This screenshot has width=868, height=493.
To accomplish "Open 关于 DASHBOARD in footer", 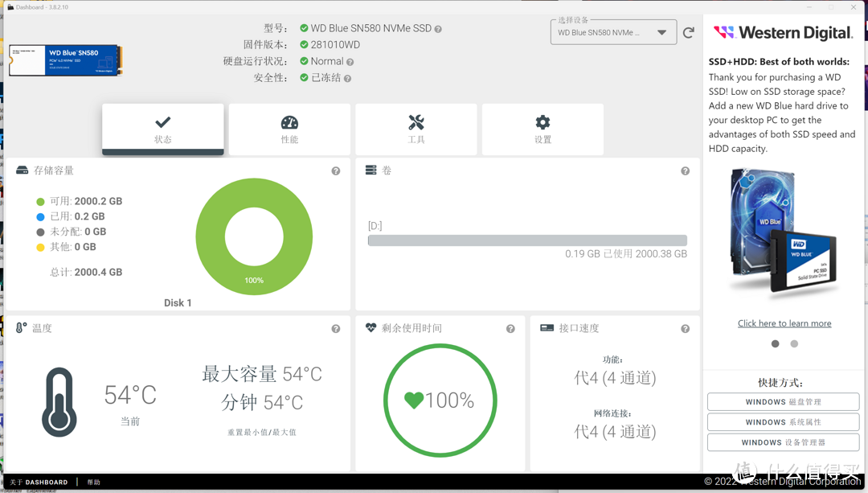I will pyautogui.click(x=39, y=483).
